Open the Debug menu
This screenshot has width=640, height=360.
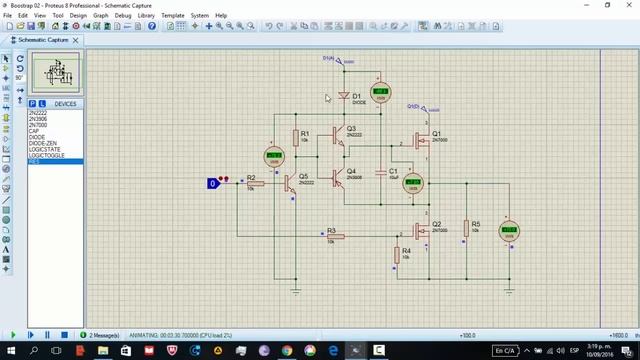click(x=123, y=16)
